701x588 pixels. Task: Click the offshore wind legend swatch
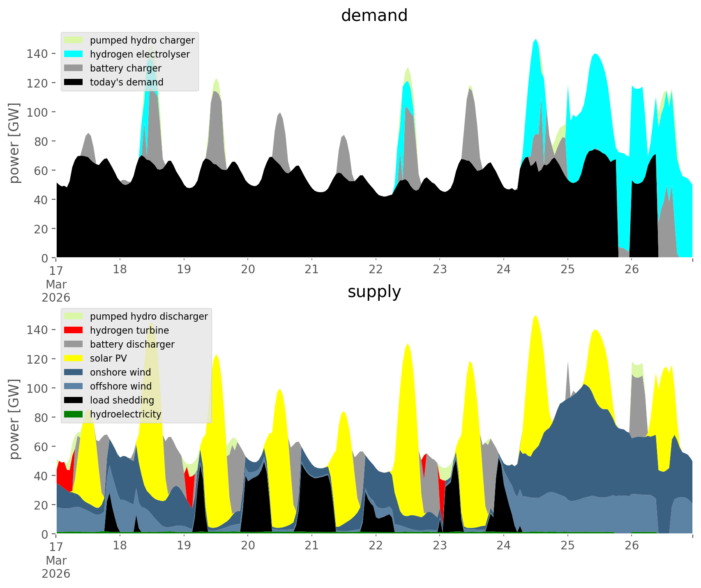(x=74, y=386)
